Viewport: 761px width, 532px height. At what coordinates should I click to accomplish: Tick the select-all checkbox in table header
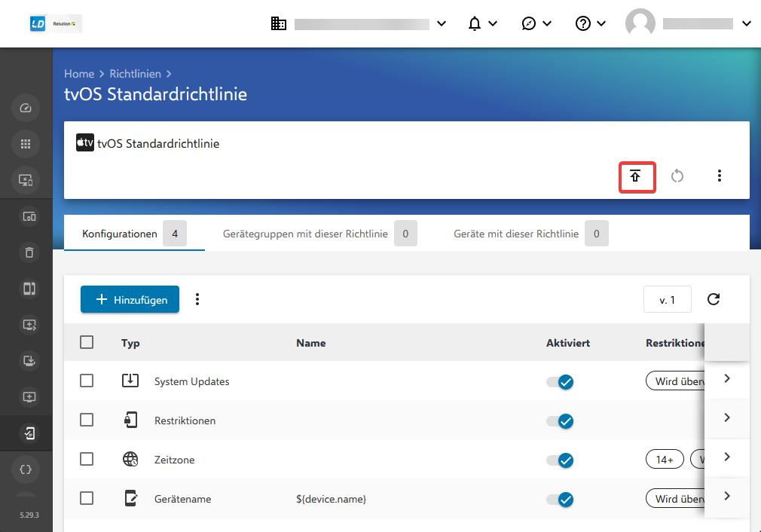coord(87,342)
